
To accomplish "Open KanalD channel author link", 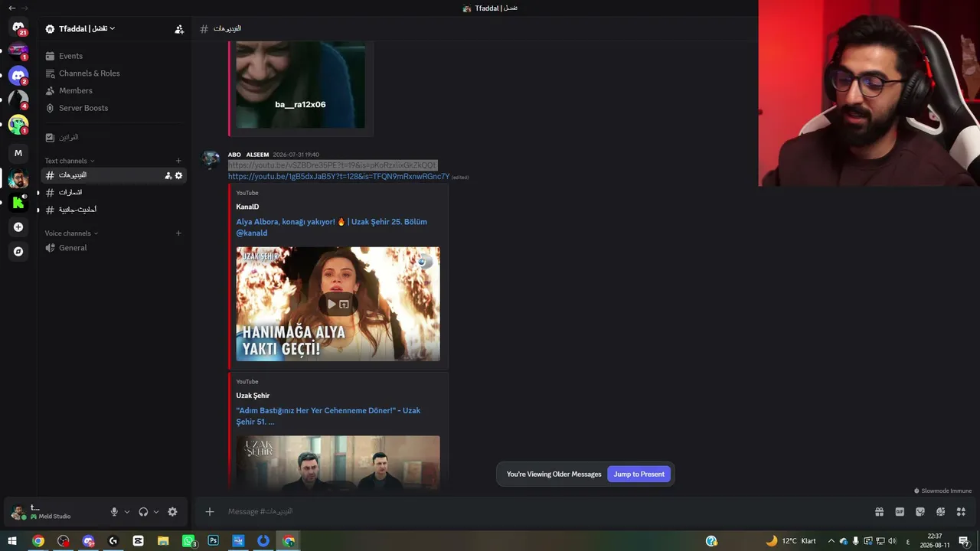I will click(247, 207).
